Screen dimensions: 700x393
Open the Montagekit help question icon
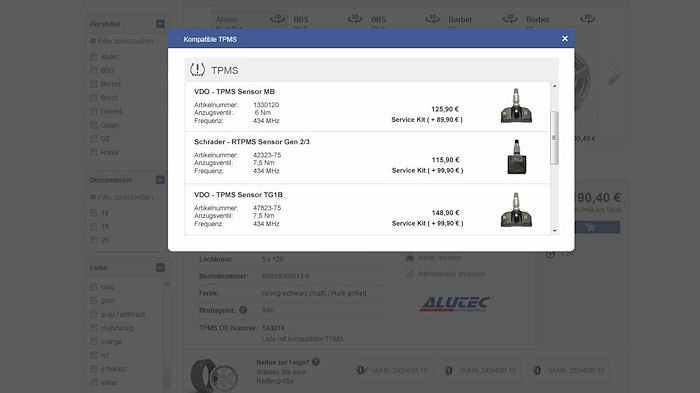243,309
